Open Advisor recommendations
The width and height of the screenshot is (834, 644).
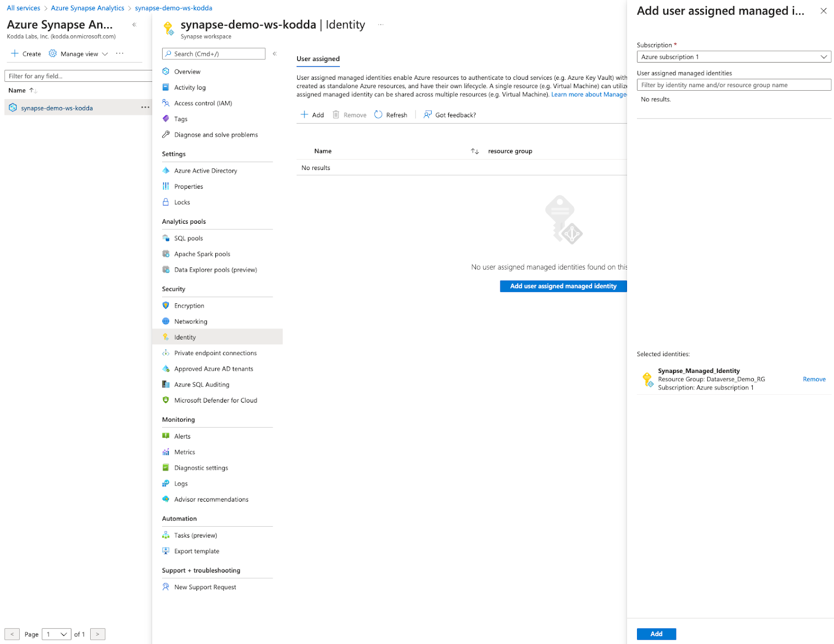click(211, 499)
